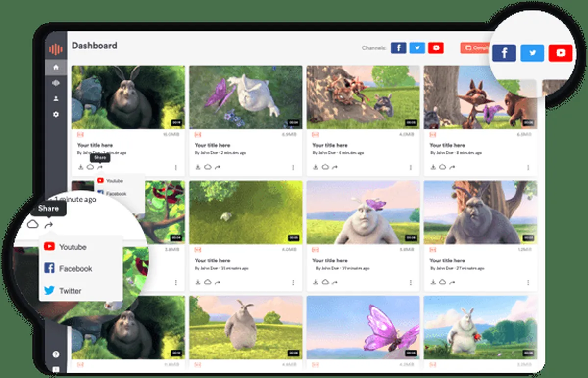The height and width of the screenshot is (378, 588).
Task: Open the rabbit with butterfly on head thumbnail
Action: click(x=363, y=213)
